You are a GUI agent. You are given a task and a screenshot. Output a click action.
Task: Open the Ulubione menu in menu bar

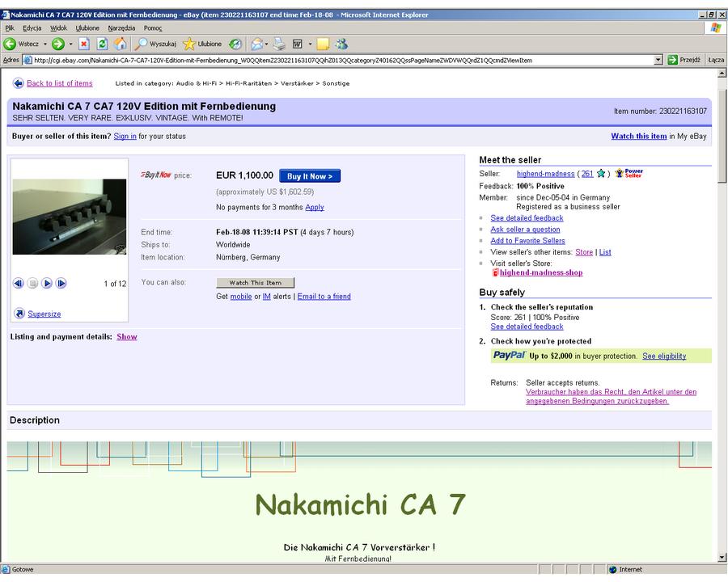pyautogui.click(x=87, y=27)
